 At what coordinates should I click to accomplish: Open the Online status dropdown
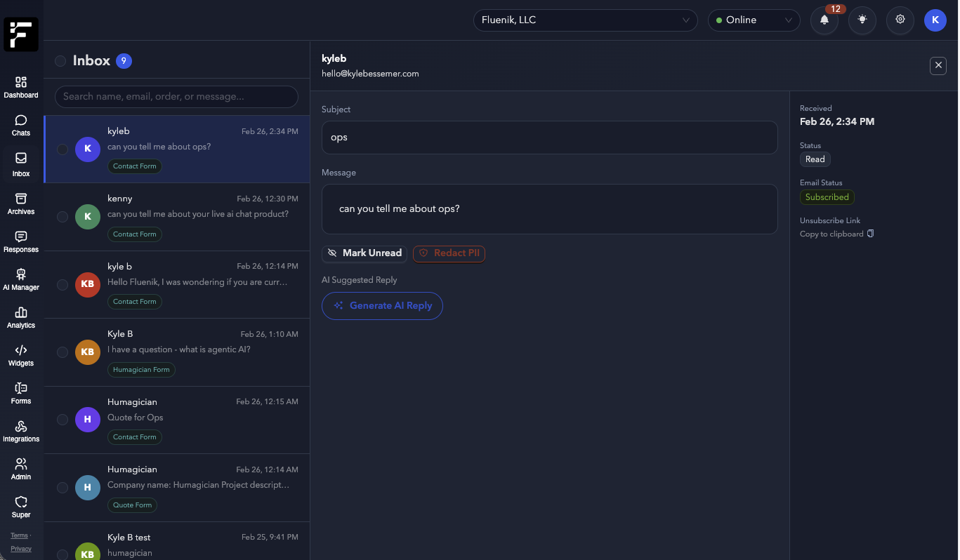(754, 20)
